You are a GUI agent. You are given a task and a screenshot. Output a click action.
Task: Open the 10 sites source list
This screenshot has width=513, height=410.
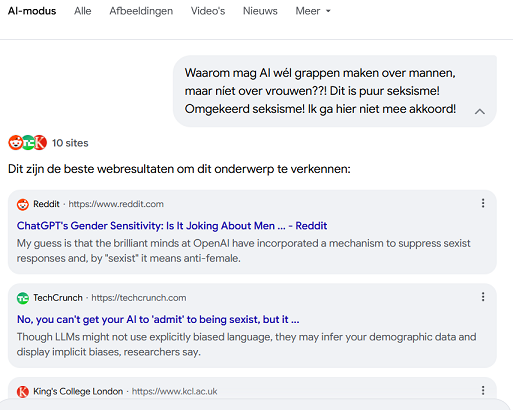click(x=70, y=143)
